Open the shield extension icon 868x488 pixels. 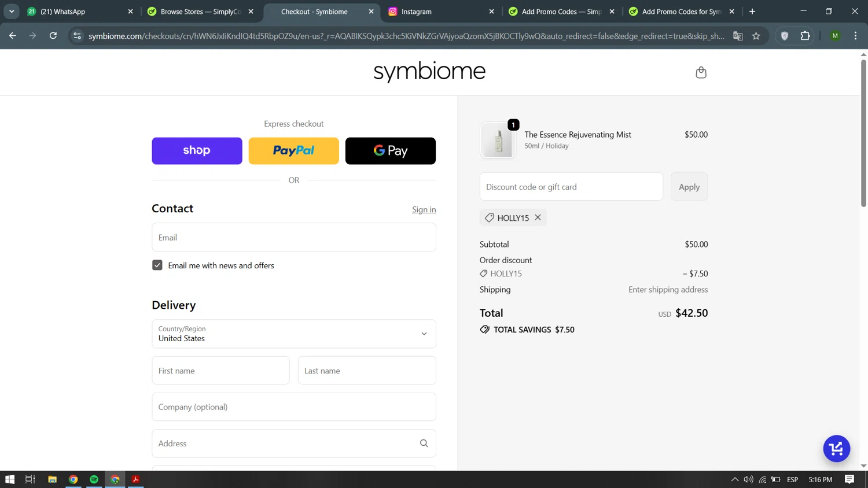tap(785, 36)
